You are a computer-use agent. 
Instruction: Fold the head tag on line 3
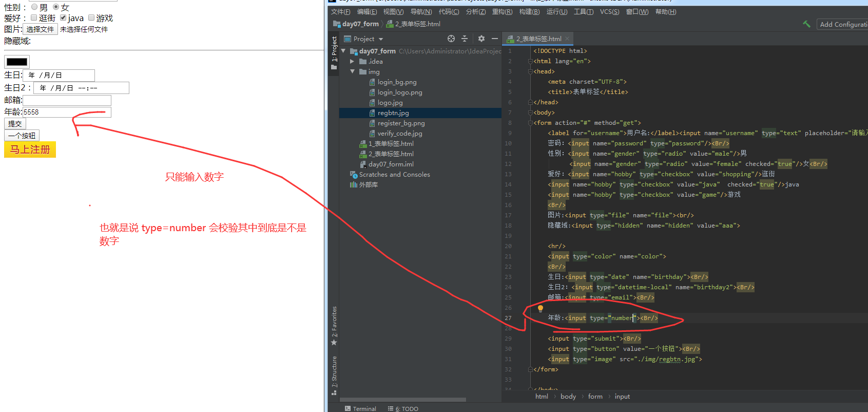pos(530,71)
